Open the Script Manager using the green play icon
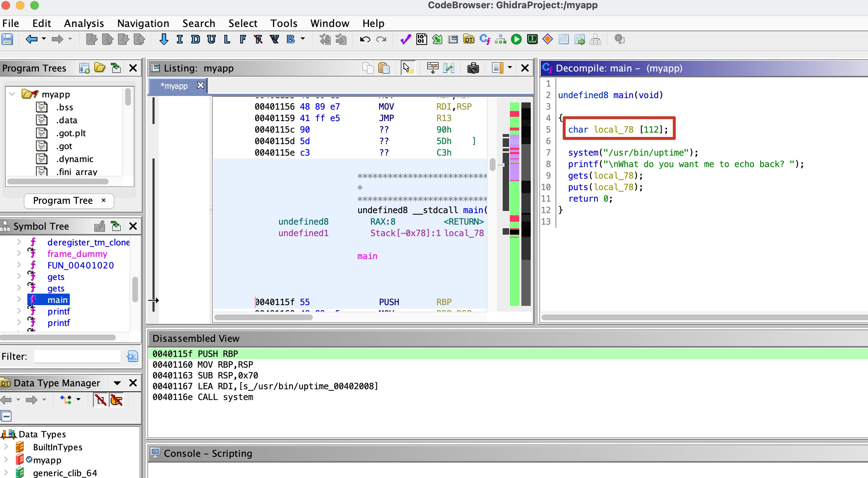Viewport: 868px width, 478px height. click(516, 39)
